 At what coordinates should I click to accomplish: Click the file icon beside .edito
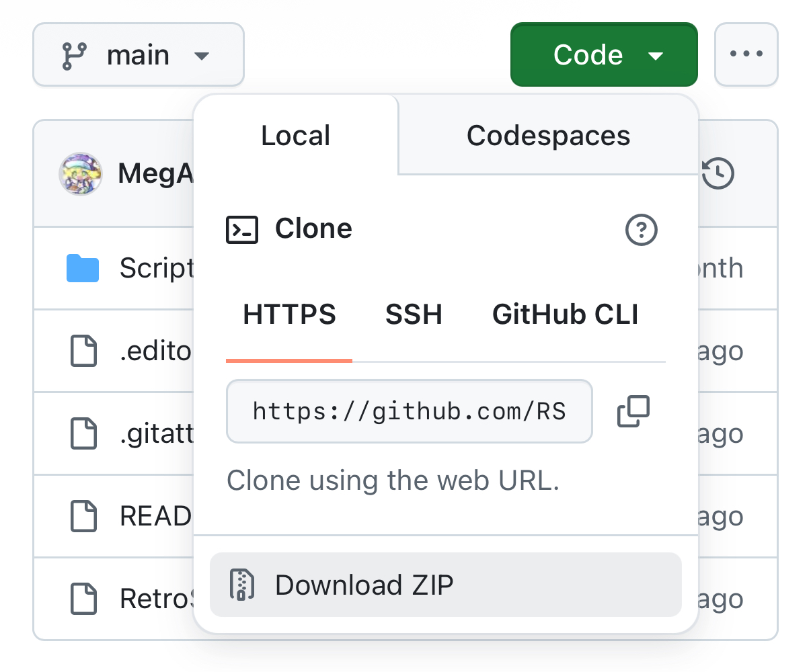[x=84, y=351]
